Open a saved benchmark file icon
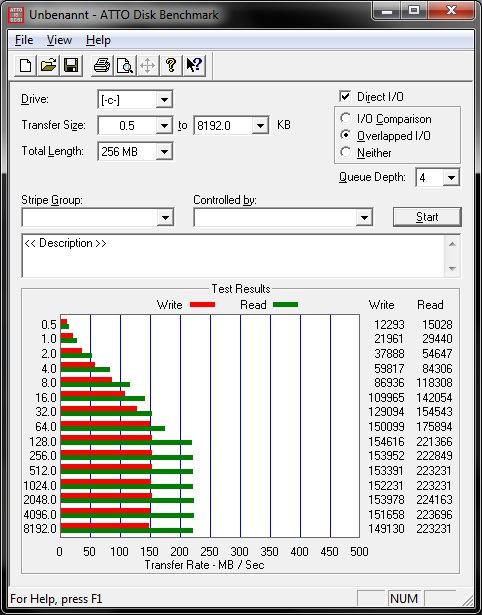The height and width of the screenshot is (615, 482). (x=48, y=65)
